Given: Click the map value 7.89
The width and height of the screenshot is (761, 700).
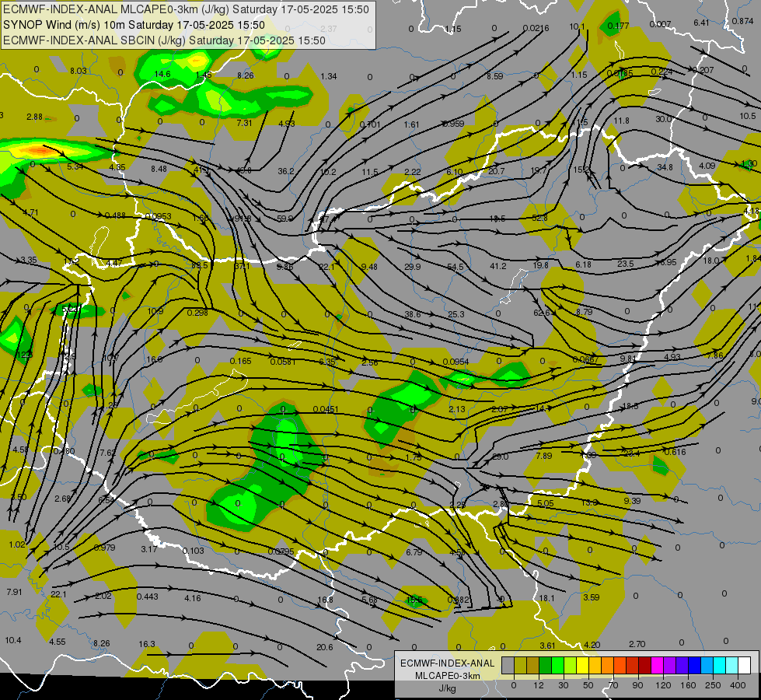Looking at the screenshot, I should pos(544,456).
